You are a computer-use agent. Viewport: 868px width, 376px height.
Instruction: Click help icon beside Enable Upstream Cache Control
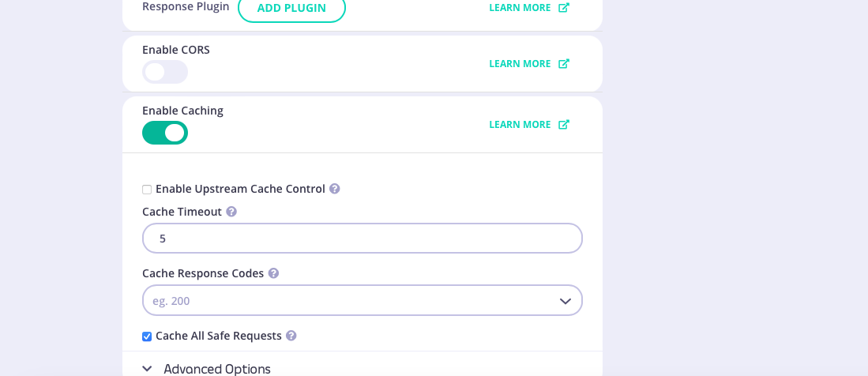point(335,189)
